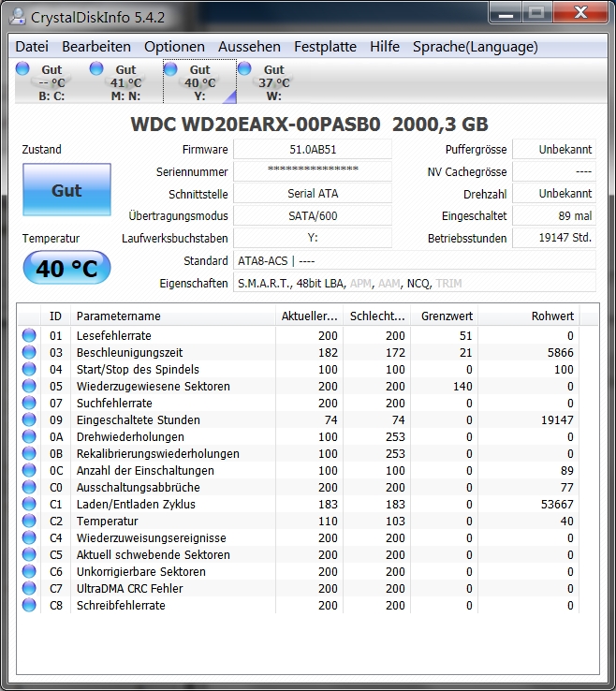Viewport: 616px width, 691px height.
Task: Click the Übertragungsmodus field SATA/600
Action: click(x=313, y=216)
